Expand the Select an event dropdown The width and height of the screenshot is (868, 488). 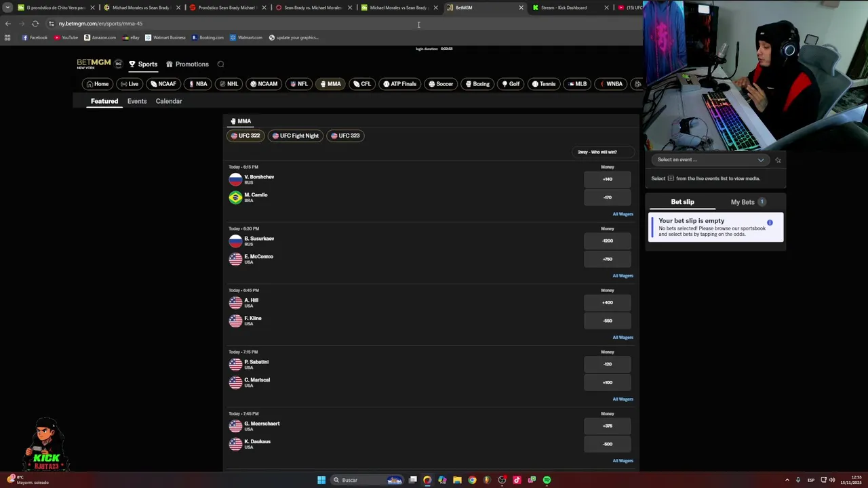tap(711, 160)
